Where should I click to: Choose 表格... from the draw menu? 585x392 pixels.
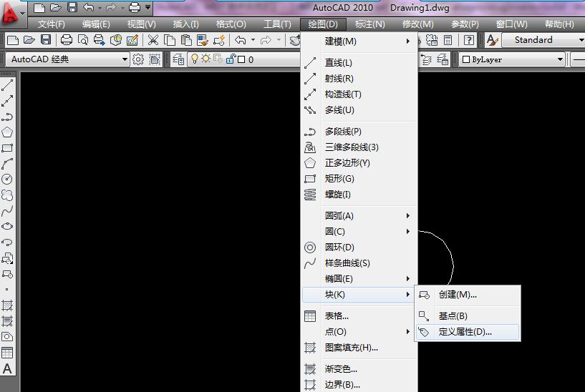pos(359,316)
